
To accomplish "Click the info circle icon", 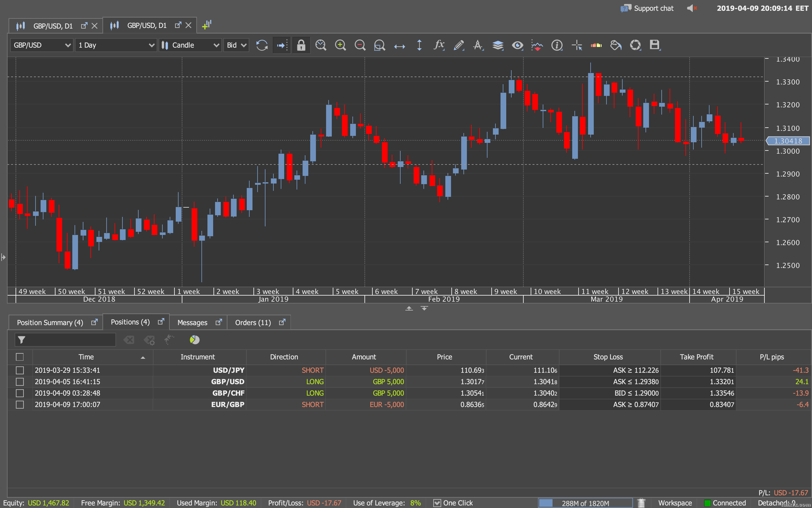I will pos(557,45).
